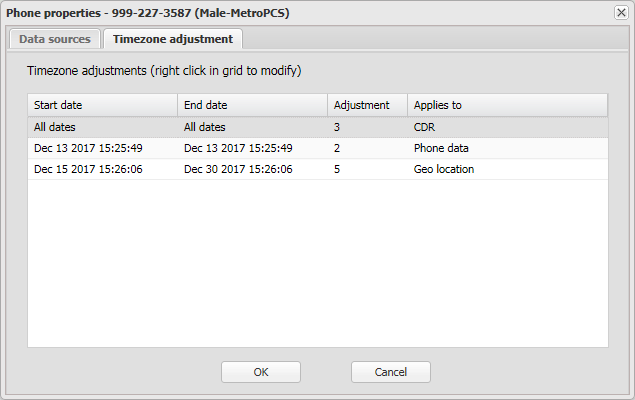The width and height of the screenshot is (635, 400).
Task: Click the adjustment value 2 cell
Action: 337,148
